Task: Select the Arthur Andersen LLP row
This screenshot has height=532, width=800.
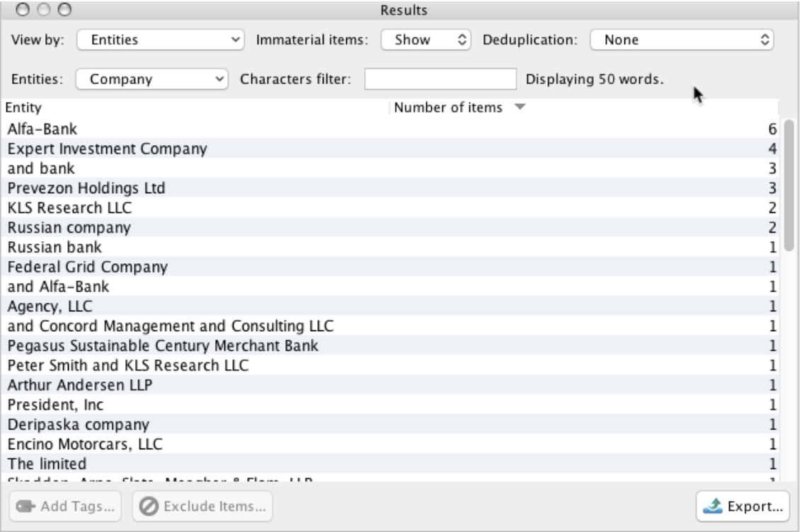Action: pyautogui.click(x=391, y=385)
